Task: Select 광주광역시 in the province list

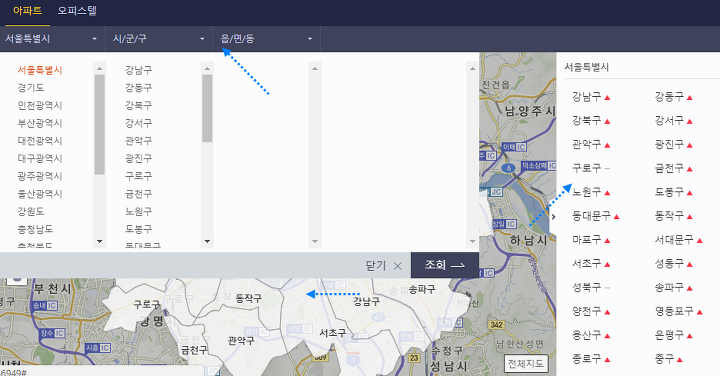Action: [x=40, y=176]
